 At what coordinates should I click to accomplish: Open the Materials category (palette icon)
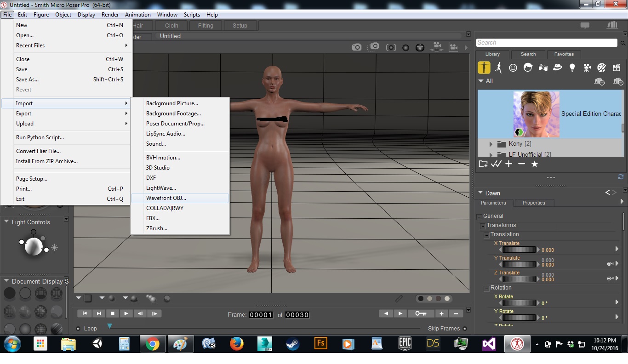[602, 68]
